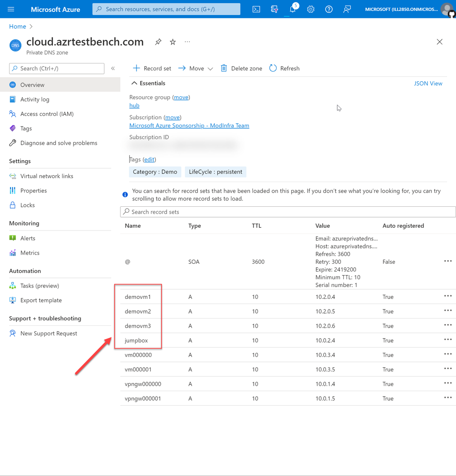The width and height of the screenshot is (456, 476).
Task: Open the Move dropdown
Action: click(x=195, y=68)
